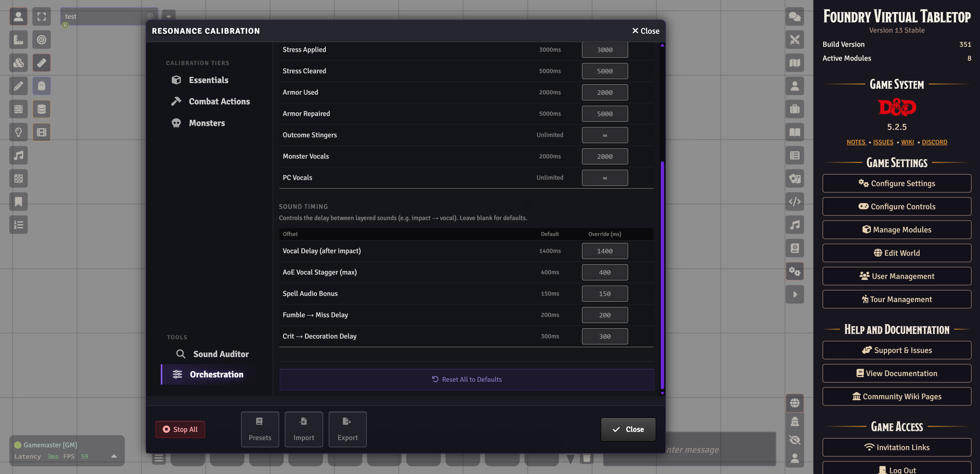Viewport: 980px width, 474px height.
Task: Open the Card Stacks sidebar tab
Action: pyautogui.click(x=795, y=179)
